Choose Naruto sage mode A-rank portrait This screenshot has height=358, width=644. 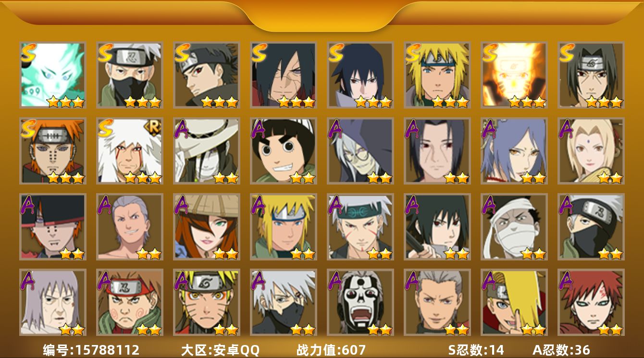point(207,302)
